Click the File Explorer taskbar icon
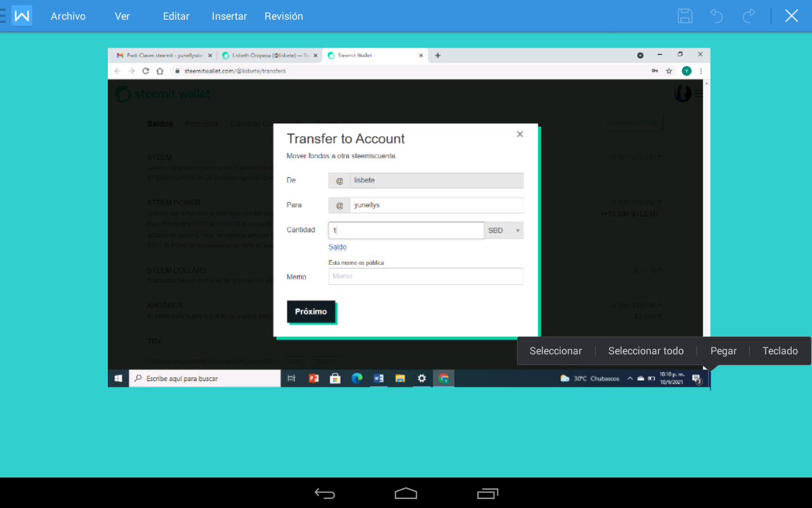Viewport: 812px width, 508px height. pos(400,378)
